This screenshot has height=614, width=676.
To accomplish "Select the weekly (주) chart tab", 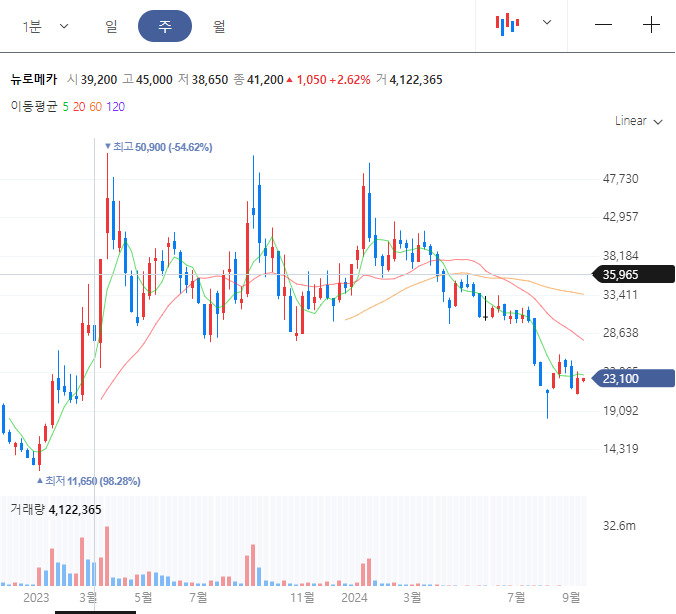I will click(x=165, y=26).
